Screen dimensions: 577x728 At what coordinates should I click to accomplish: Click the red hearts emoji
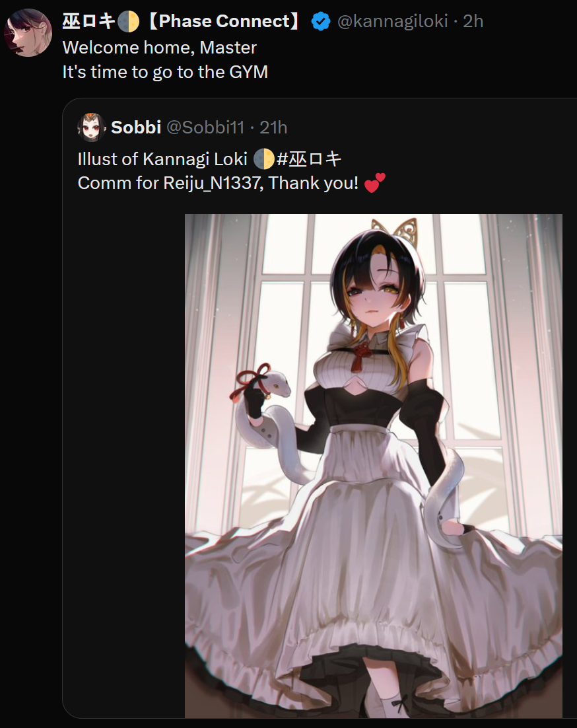(375, 183)
